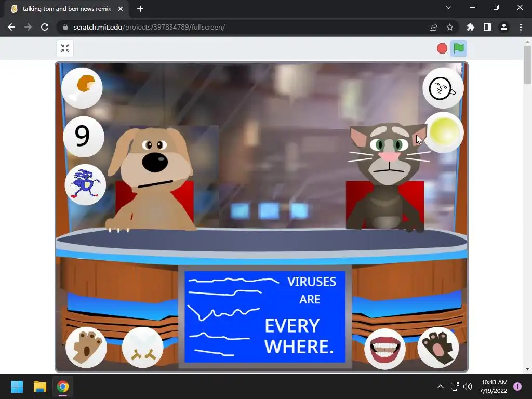
Task: Click the chicken drumstick button
Action: 82,88
